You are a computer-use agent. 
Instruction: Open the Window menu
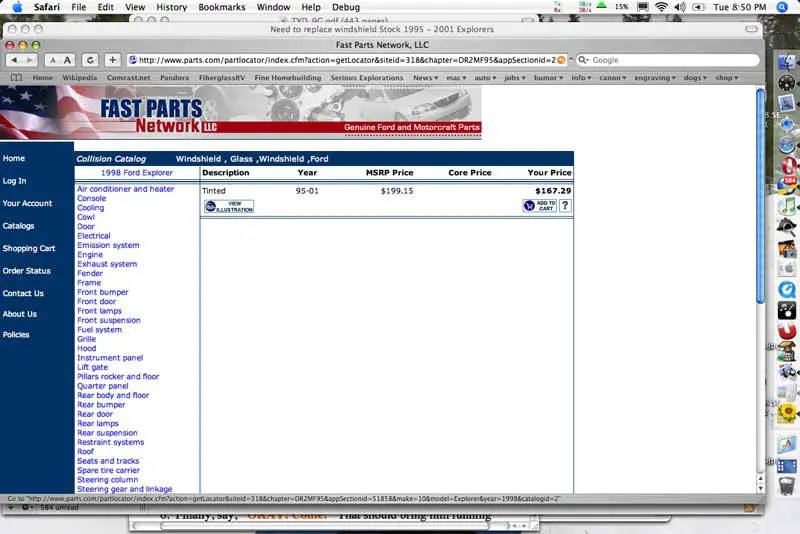pos(273,7)
